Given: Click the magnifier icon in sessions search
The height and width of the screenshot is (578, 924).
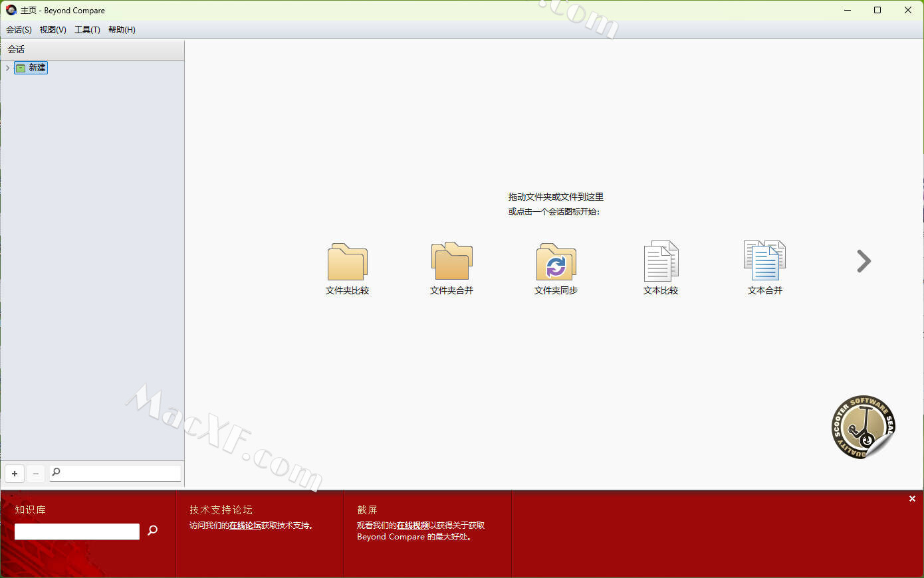Looking at the screenshot, I should [57, 472].
